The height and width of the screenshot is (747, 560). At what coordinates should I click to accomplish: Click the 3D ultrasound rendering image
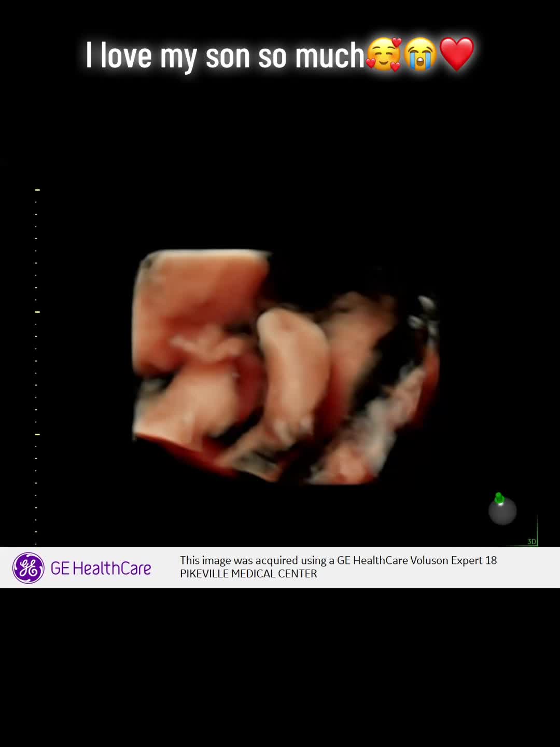(285, 367)
